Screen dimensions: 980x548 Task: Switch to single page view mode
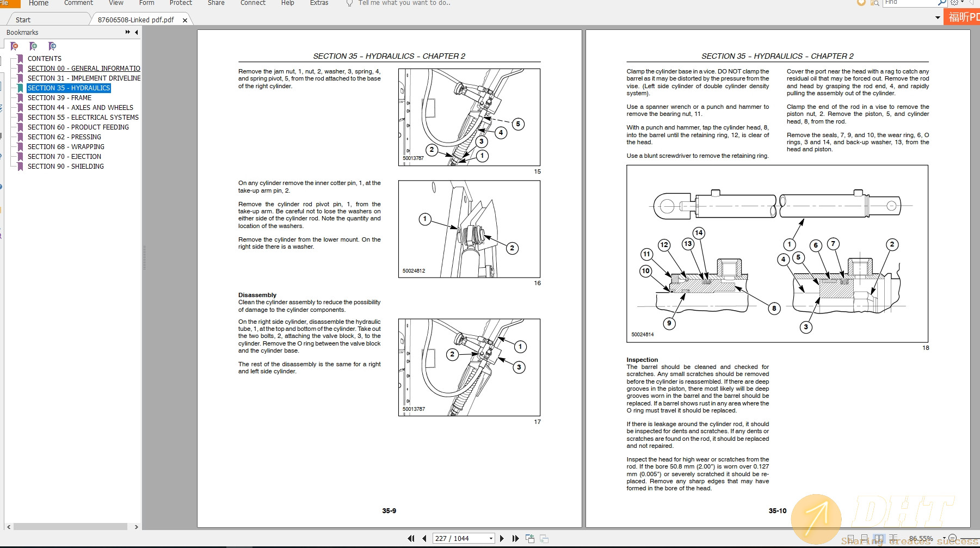point(850,539)
